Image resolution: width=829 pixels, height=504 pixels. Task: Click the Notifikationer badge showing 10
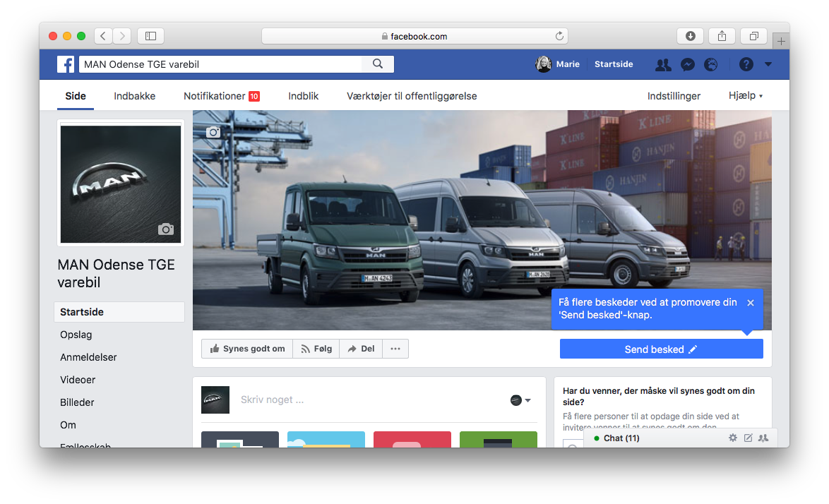[254, 96]
